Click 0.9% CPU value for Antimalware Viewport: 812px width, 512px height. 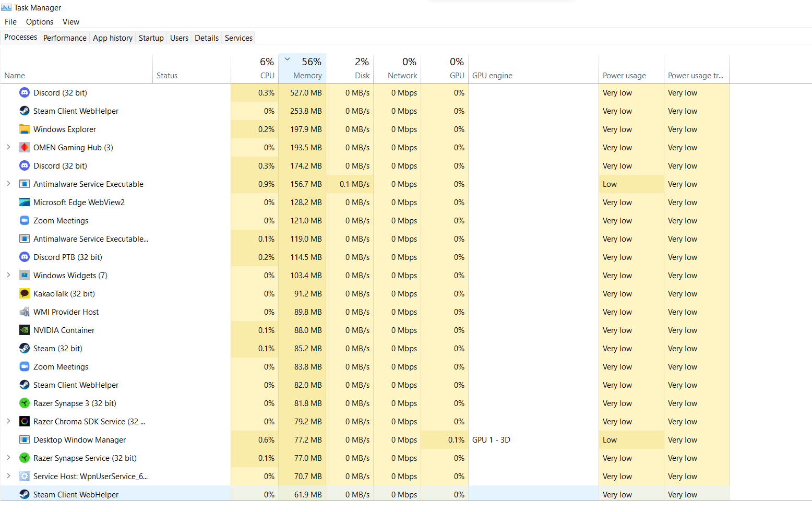(266, 184)
